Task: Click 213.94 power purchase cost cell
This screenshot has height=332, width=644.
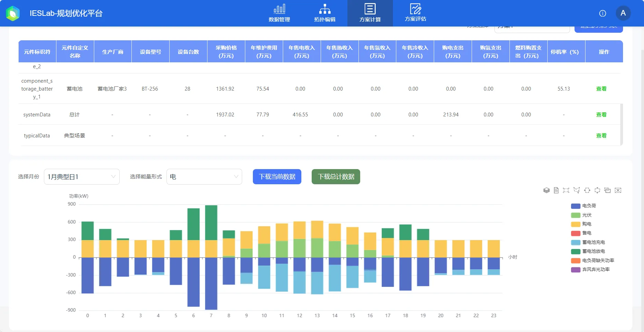Action: tap(451, 115)
